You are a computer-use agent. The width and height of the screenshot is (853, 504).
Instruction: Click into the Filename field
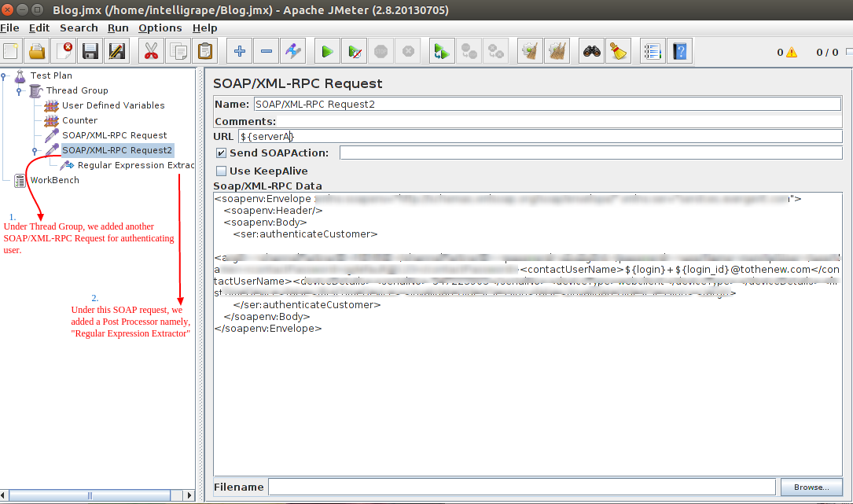[x=522, y=487]
